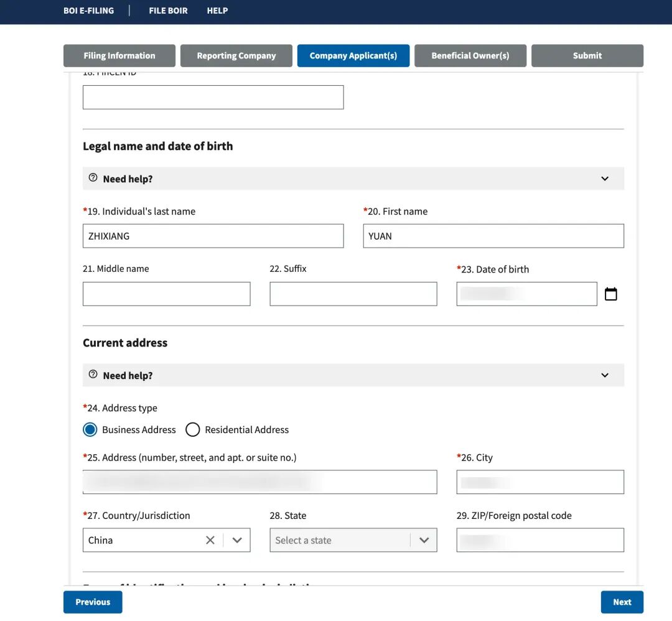Open FILE BOIR menu item
Viewport: 672px width, 621px height.
coord(168,11)
